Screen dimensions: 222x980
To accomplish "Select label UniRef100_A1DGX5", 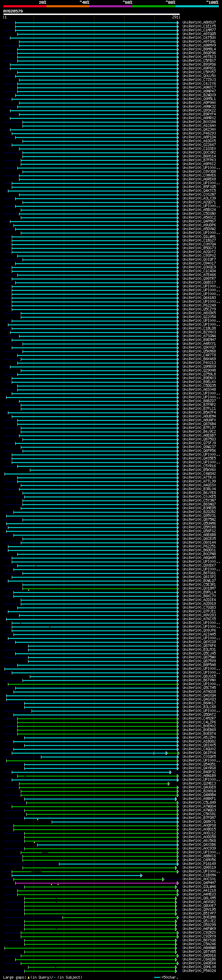I will click(x=199, y=141).
